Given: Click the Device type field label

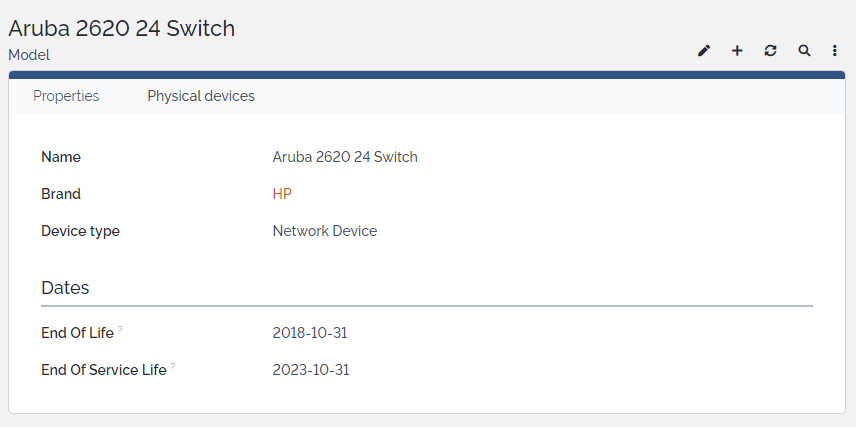Looking at the screenshot, I should click(x=80, y=231).
